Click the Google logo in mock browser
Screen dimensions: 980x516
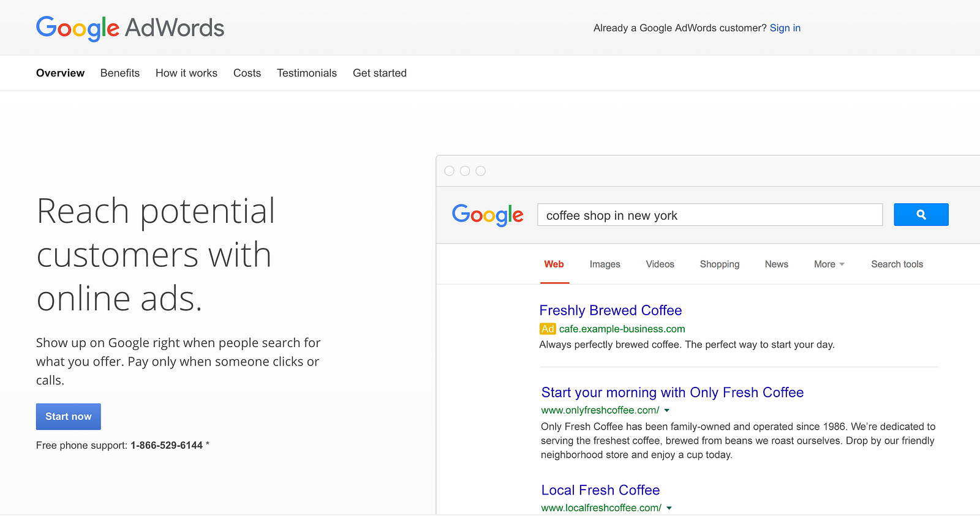click(488, 215)
